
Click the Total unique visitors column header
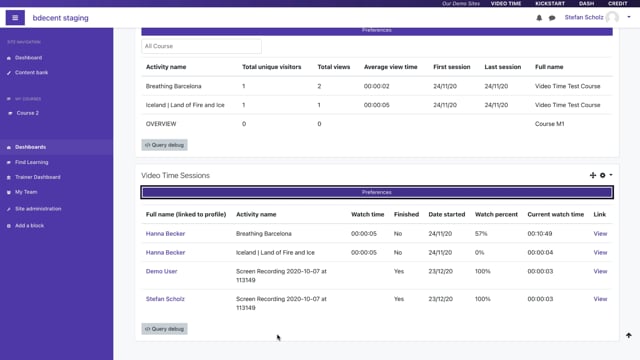point(271,67)
